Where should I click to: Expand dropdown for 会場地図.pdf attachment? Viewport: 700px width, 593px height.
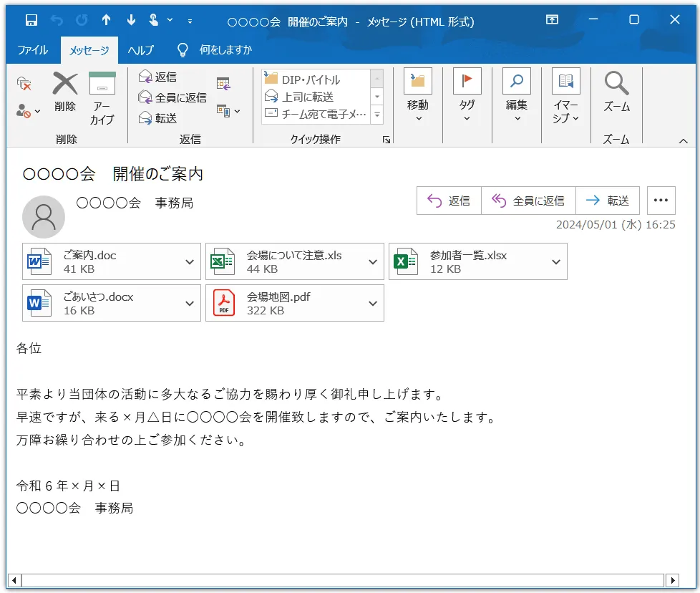pyautogui.click(x=373, y=304)
